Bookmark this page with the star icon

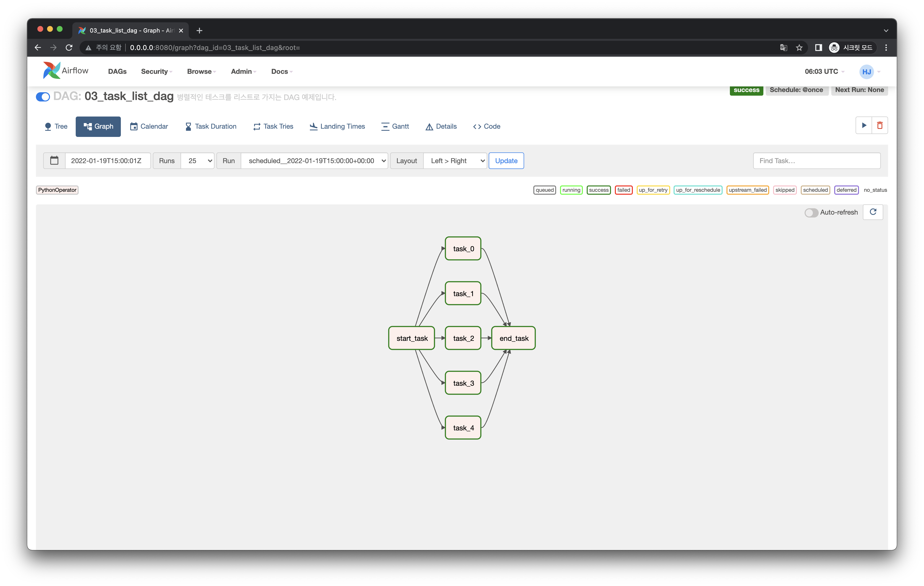(799, 48)
